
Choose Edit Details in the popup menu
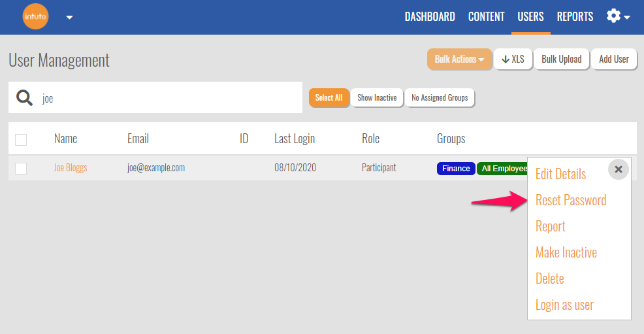pyautogui.click(x=560, y=174)
